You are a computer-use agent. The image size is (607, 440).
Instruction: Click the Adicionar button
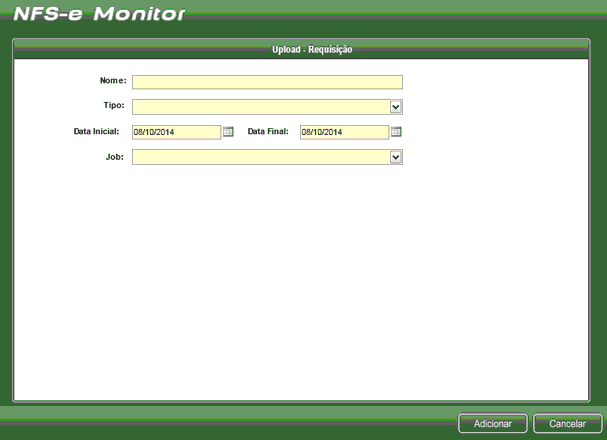pyautogui.click(x=492, y=423)
